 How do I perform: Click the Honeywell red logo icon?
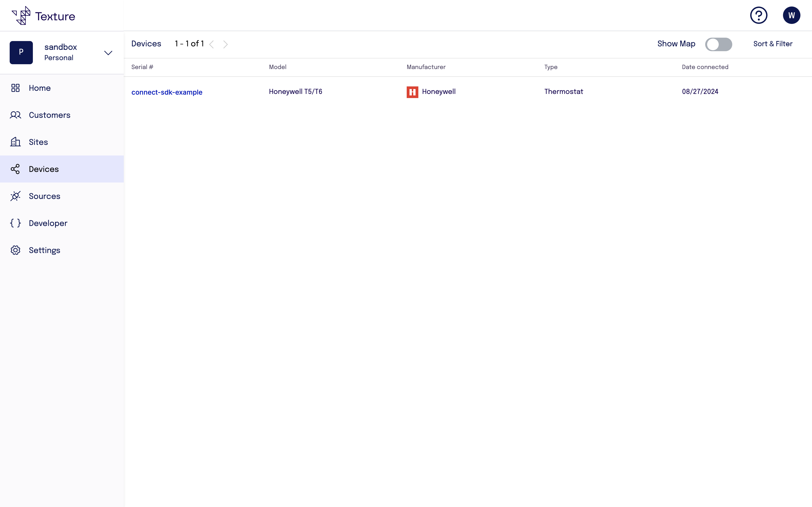click(412, 92)
